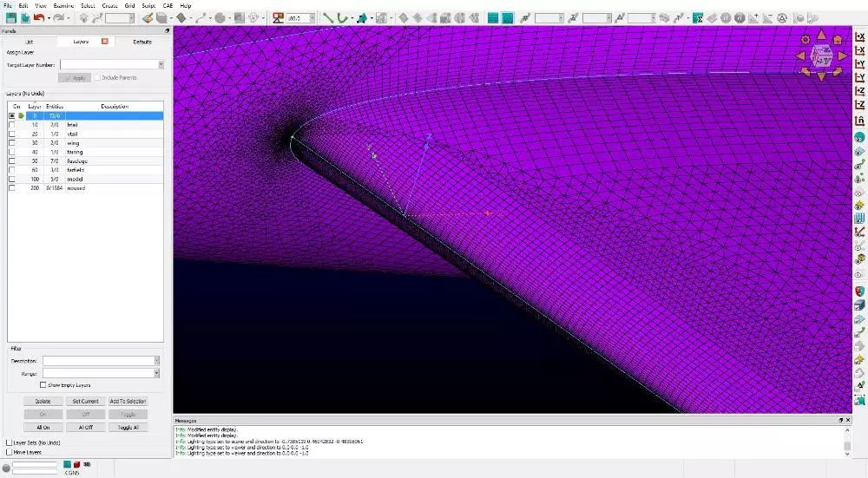This screenshot has height=478, width=868.
Task: Click the paintbrush icon in the toolbar
Action: [148, 17]
